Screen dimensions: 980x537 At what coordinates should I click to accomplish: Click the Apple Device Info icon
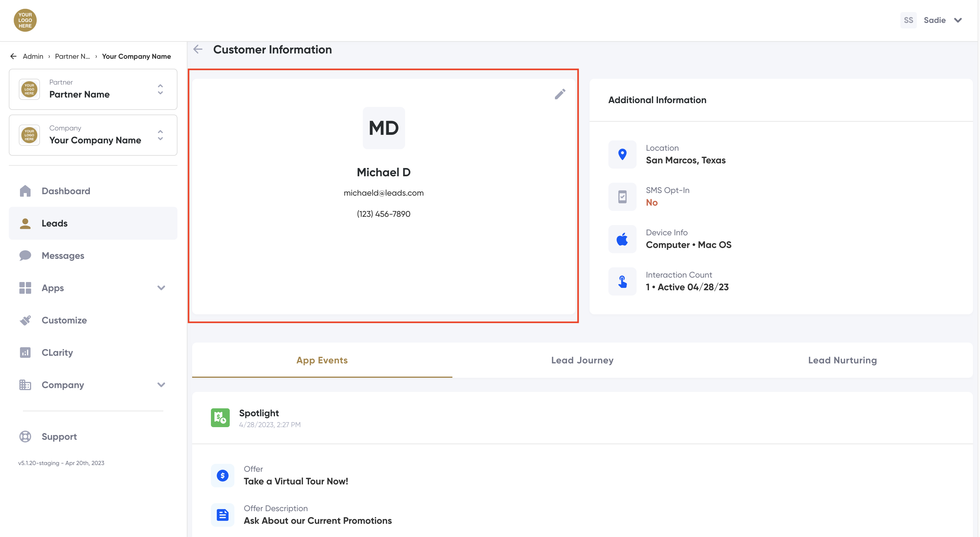tap(622, 239)
